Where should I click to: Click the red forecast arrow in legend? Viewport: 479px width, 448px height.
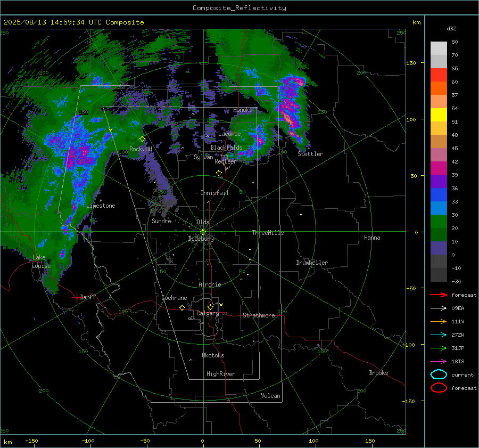click(439, 295)
